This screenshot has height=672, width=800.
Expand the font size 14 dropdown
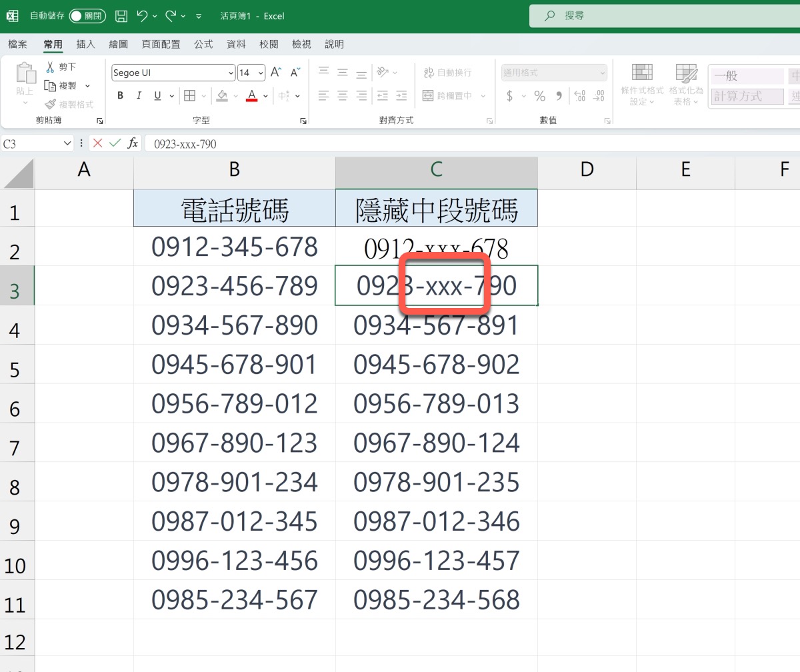coord(261,73)
